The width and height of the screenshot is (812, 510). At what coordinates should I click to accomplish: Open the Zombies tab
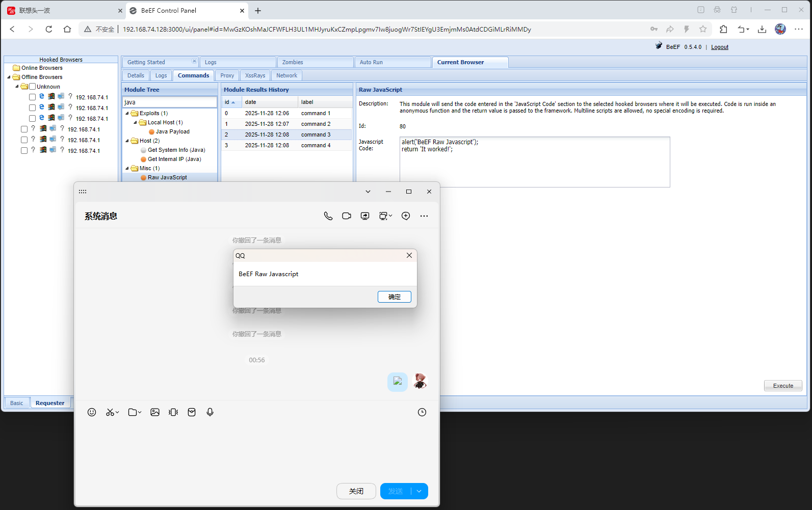[x=293, y=62]
